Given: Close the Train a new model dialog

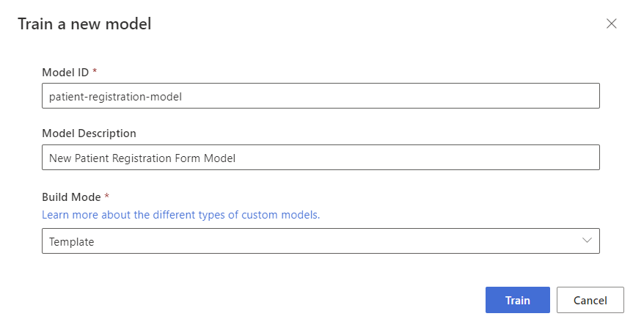Looking at the screenshot, I should coord(611,23).
